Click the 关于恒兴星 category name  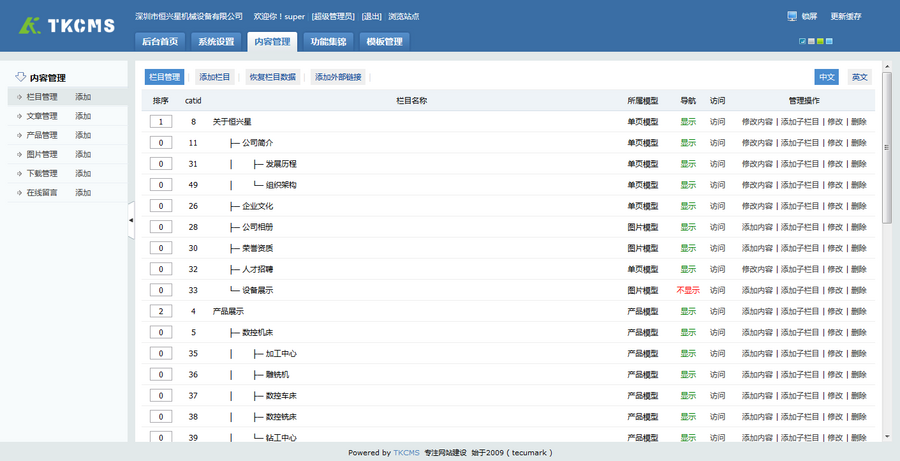(232, 122)
